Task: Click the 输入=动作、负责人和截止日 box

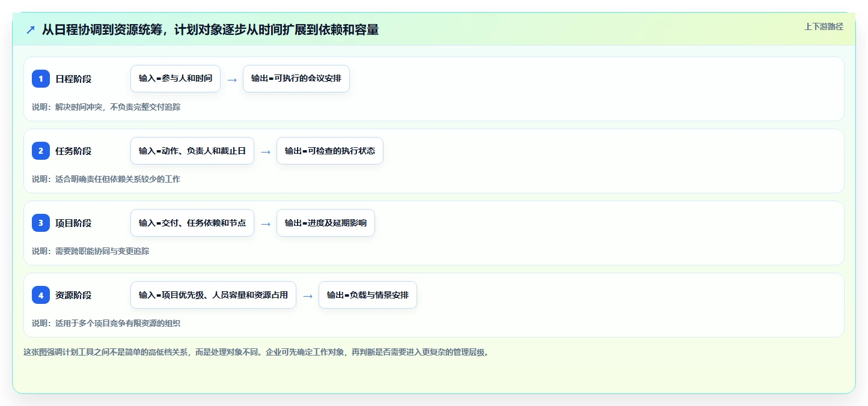Action: point(192,151)
